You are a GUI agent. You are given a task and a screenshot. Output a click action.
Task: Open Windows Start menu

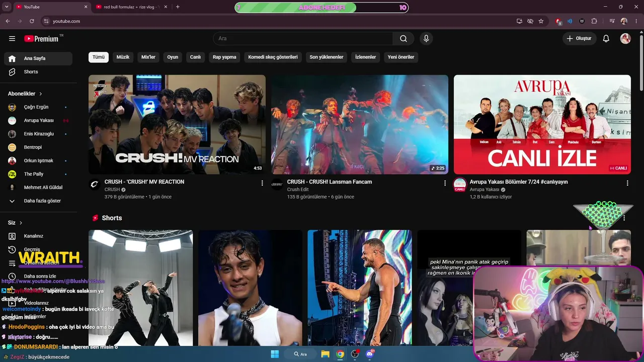pos(275,354)
